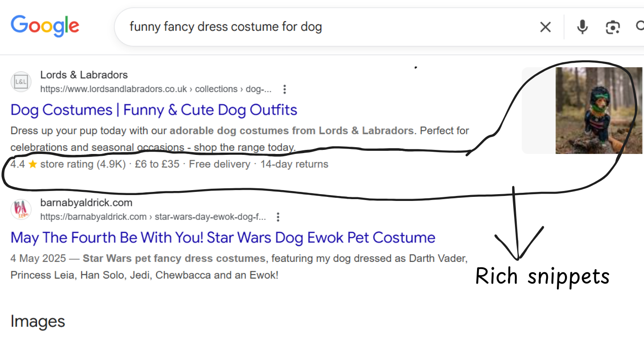Click the barnabyaldrick.com favicon
Image resolution: width=644 pixels, height=340 pixels.
pos(21,210)
